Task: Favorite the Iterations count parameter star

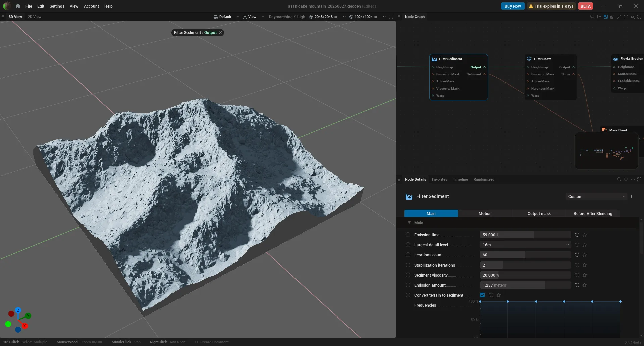Action: (x=585, y=255)
